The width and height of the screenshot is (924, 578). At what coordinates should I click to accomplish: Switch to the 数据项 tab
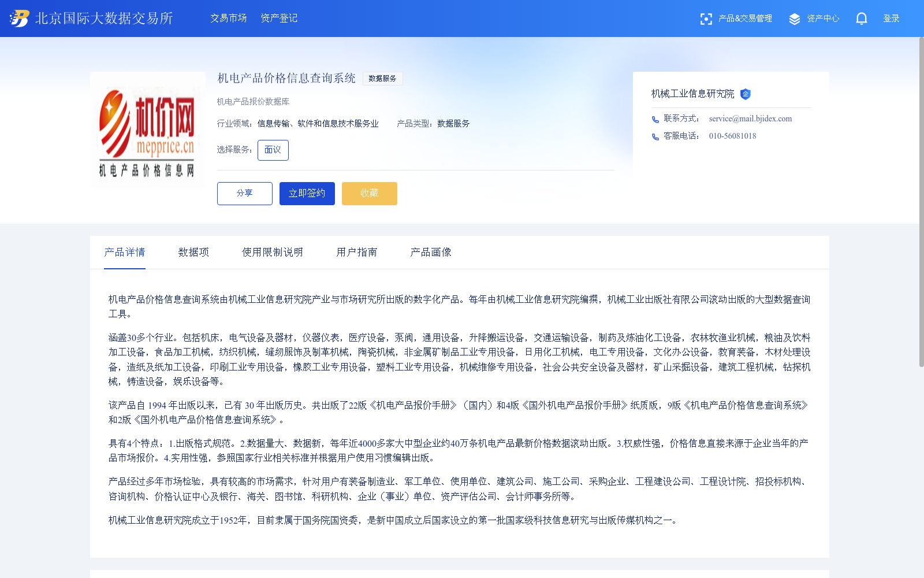point(194,252)
